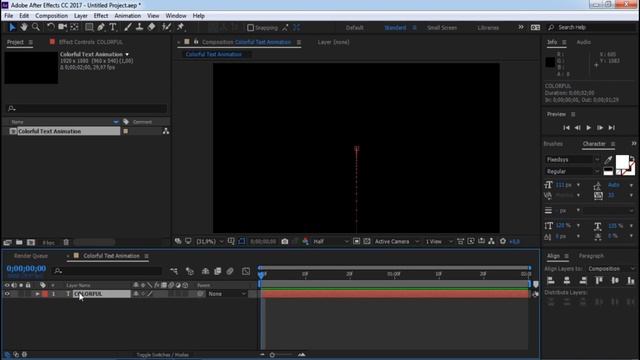Screen dimensions: 640x360
Task: Toggle visibility eye of COLORFUL layer
Action: point(7,294)
